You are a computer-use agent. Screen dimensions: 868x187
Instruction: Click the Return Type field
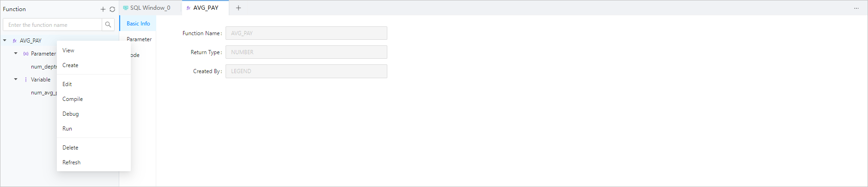pos(306,52)
